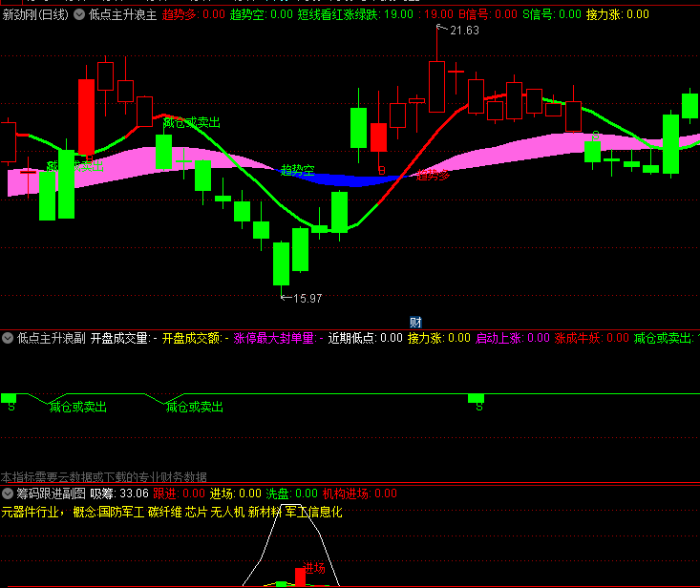Click the red 进场 label in bottom chart
700x588 pixels.
pos(314,568)
